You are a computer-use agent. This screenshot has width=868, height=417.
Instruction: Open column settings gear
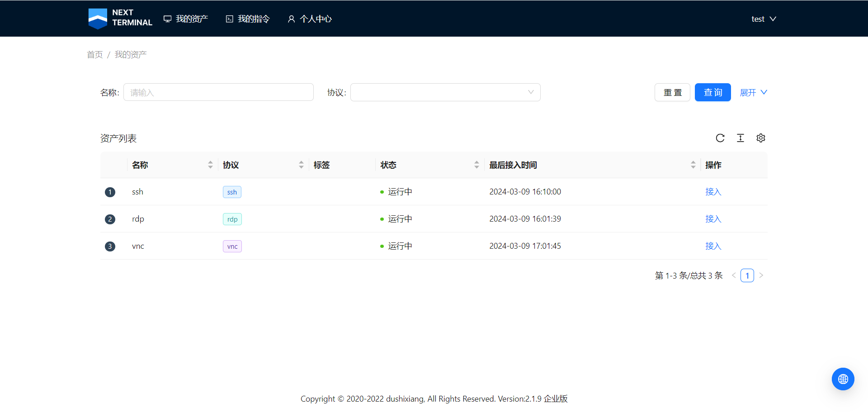761,138
